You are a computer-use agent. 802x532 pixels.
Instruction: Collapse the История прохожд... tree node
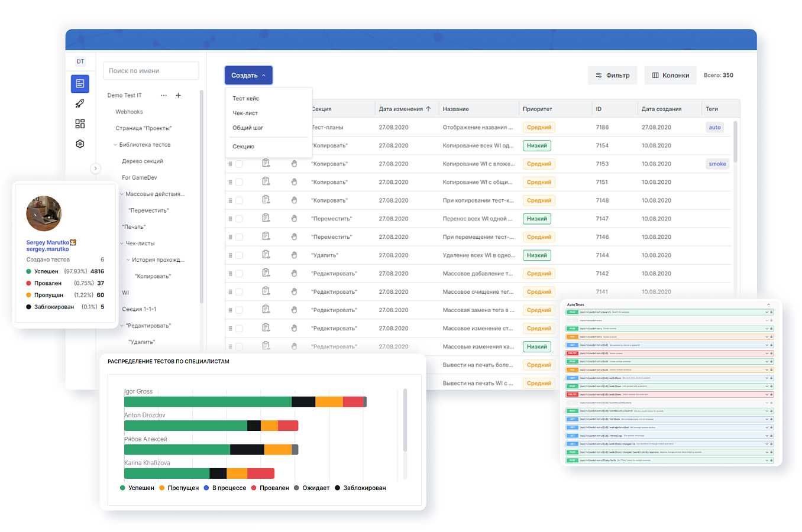[128, 260]
